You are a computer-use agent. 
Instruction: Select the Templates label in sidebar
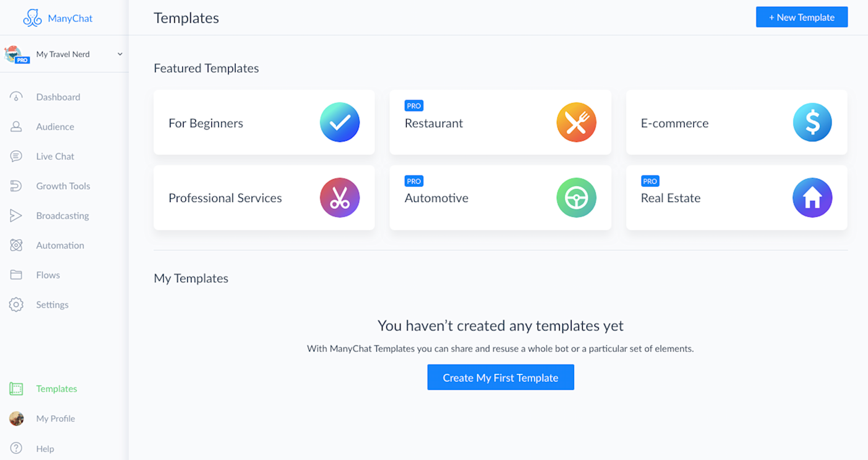tap(56, 389)
